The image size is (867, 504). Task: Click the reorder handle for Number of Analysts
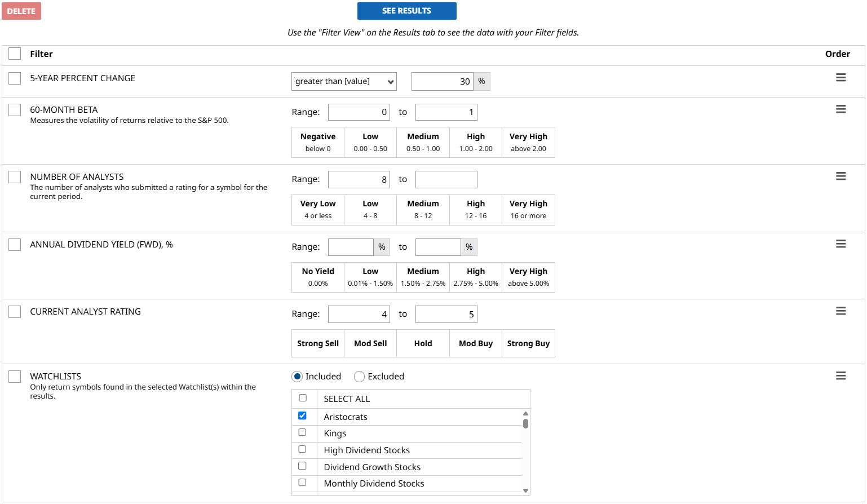click(x=841, y=176)
